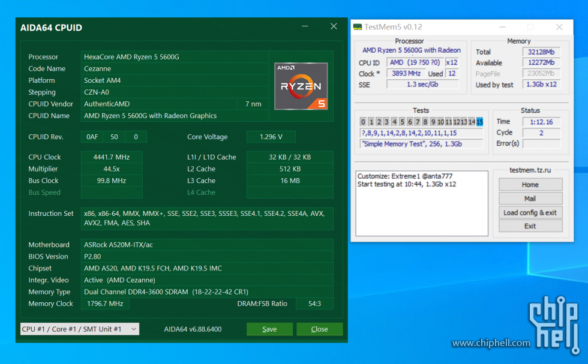
Task: Click the Used by test value 1.3Gb x12
Action: click(x=541, y=85)
